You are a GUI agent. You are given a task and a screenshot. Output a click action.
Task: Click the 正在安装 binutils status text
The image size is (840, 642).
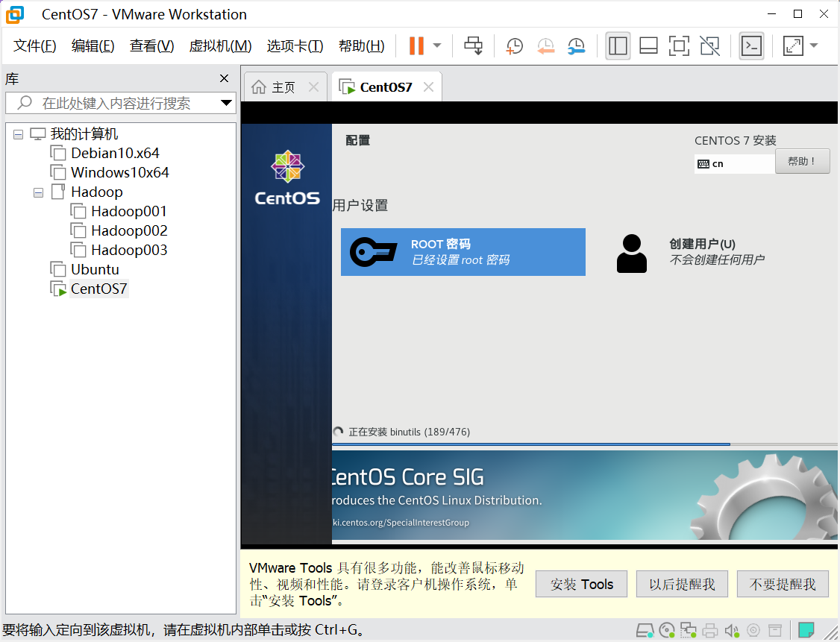(410, 432)
